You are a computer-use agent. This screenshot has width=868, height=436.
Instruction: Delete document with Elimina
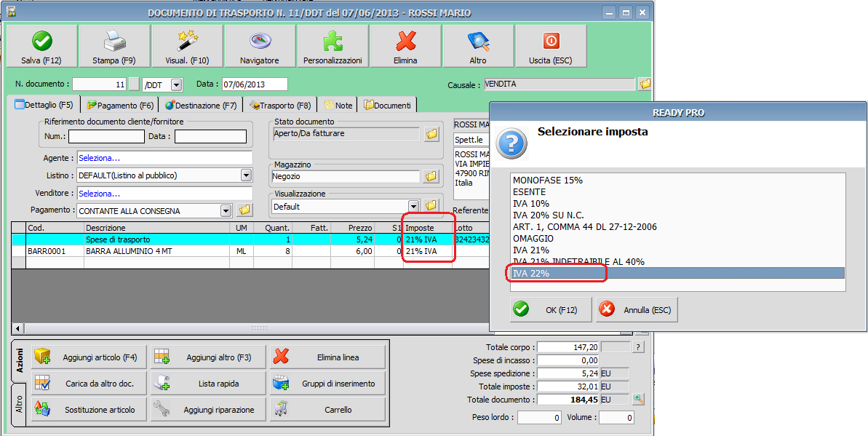tap(406, 47)
